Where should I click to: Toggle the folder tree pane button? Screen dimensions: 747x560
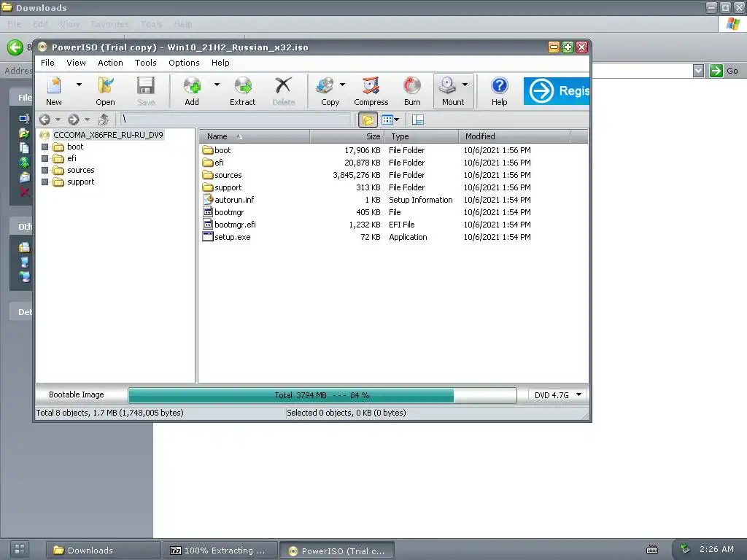click(x=368, y=120)
